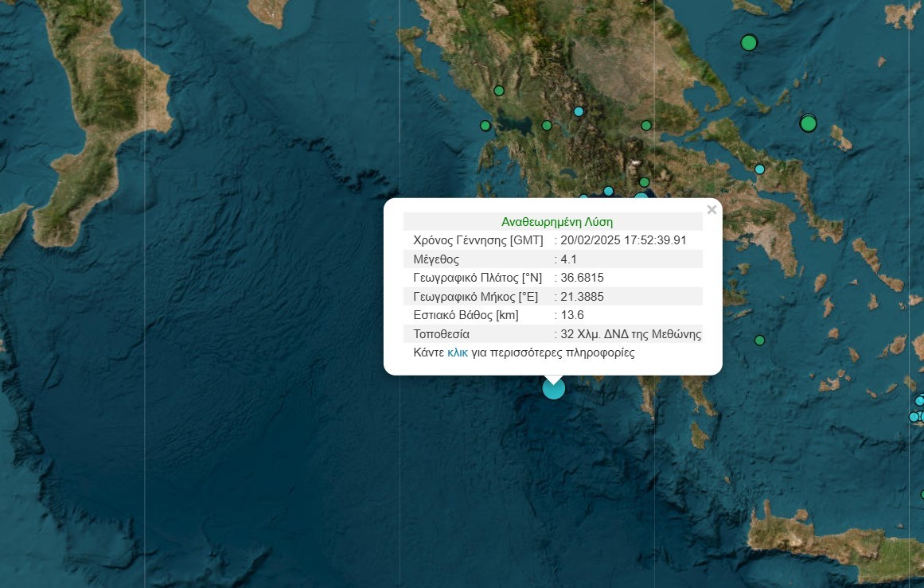Click the large cyan marker below the popup pointer

553,388
